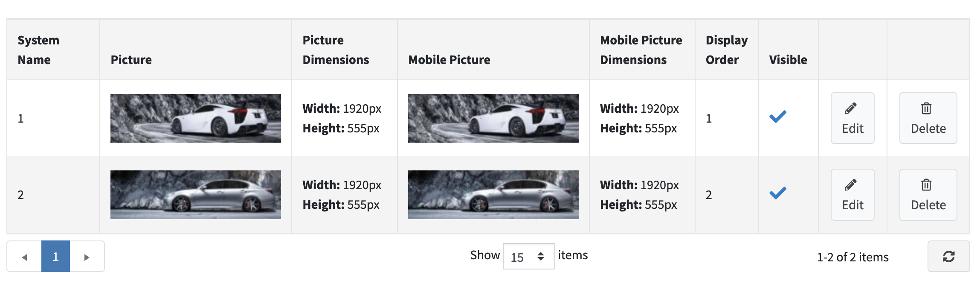Select page 1 in the pagination bar

point(55,257)
